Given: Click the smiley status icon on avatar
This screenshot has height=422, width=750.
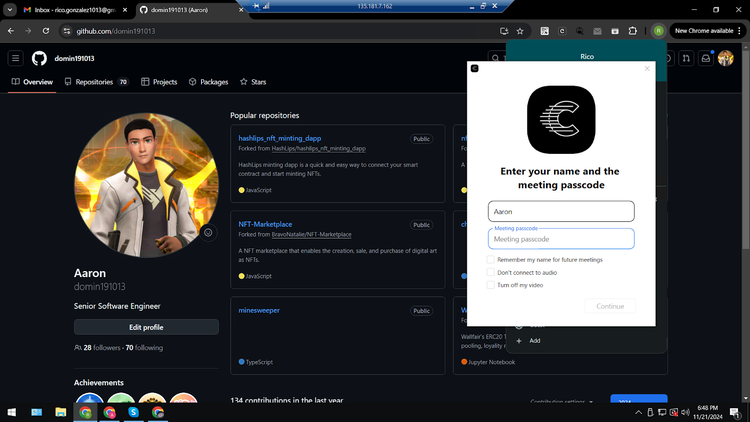Looking at the screenshot, I should [208, 232].
